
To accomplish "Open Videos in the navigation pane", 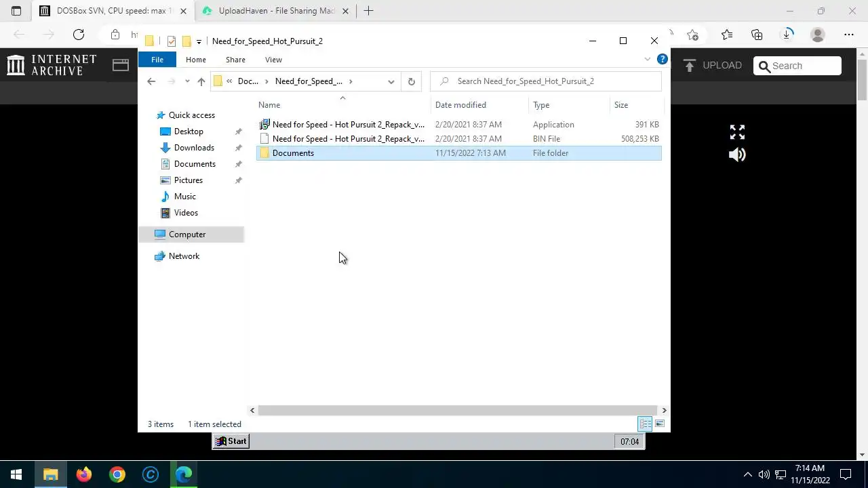I will (186, 213).
